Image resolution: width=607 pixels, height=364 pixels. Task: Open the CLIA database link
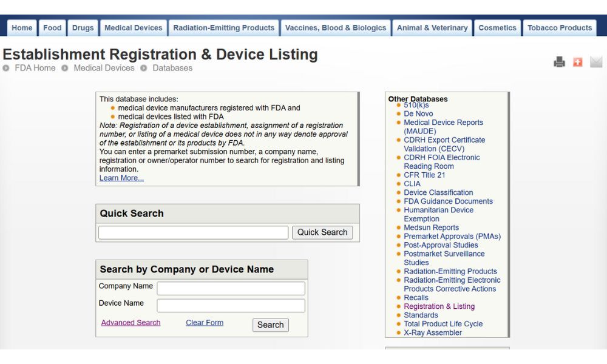pyautogui.click(x=412, y=184)
